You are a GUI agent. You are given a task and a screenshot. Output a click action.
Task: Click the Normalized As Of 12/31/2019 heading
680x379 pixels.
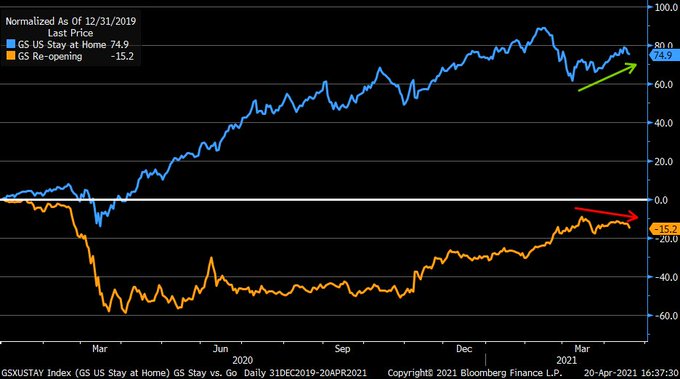click(71, 21)
